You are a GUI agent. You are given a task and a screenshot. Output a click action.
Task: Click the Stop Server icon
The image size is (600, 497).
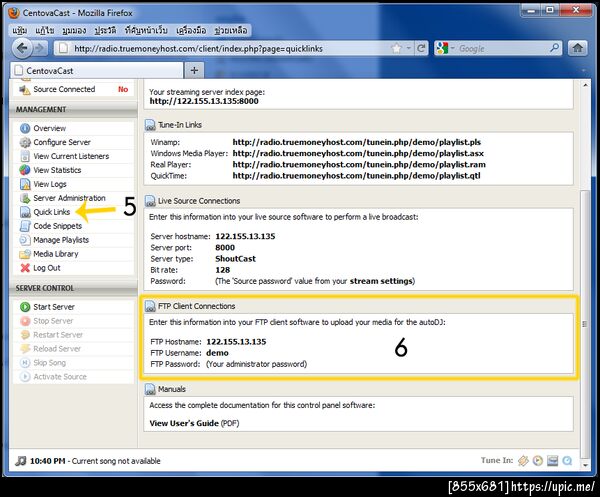(x=25, y=321)
